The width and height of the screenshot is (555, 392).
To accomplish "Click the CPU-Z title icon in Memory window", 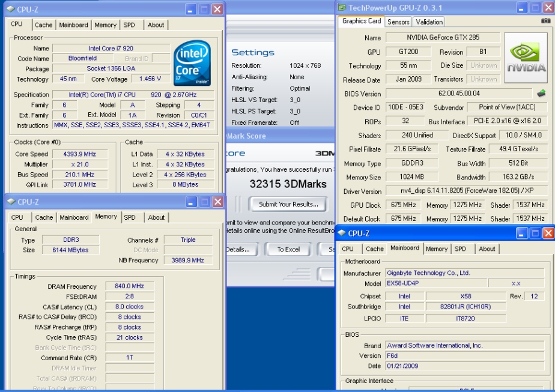I will 11,201.
